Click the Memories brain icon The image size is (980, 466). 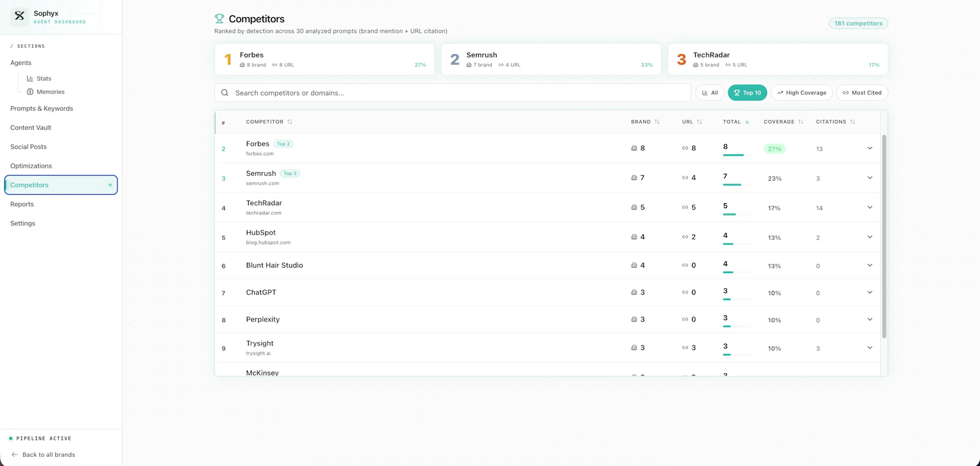30,92
